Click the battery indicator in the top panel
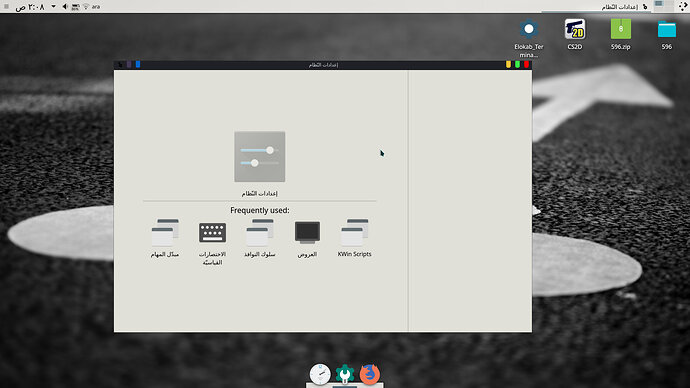The image size is (690, 388). 76,7
